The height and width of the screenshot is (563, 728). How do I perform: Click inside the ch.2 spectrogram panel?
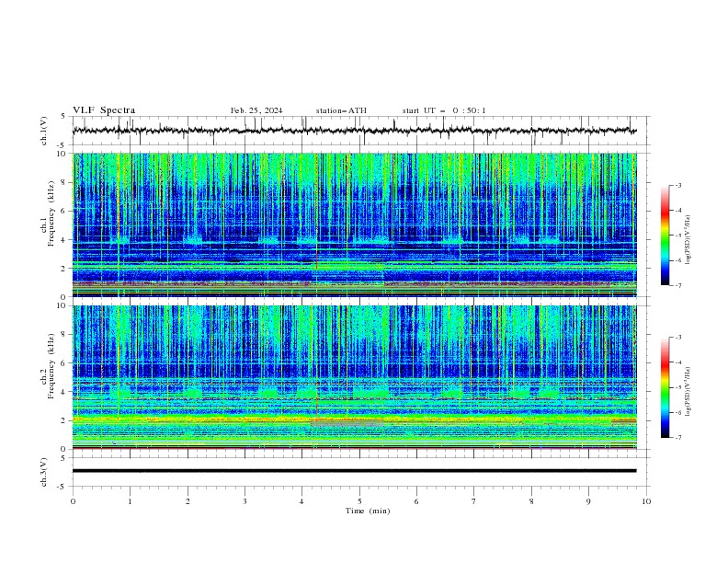tap(355, 377)
